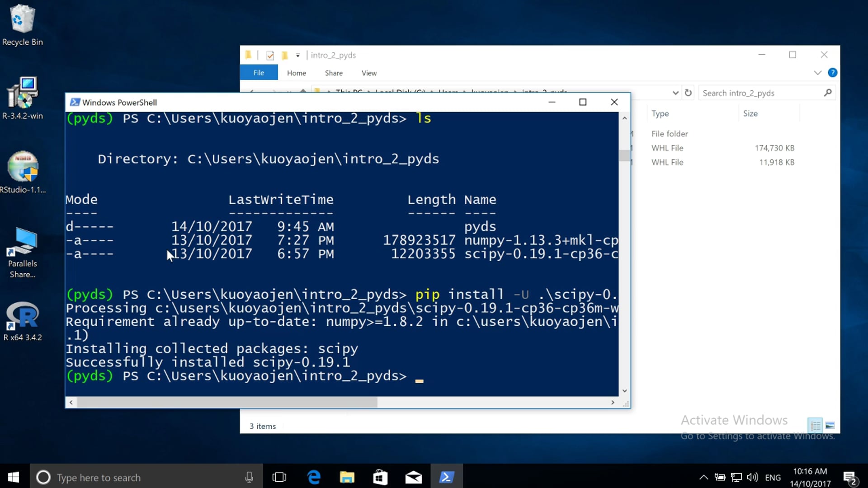The height and width of the screenshot is (488, 868).
Task: Open the Start menu
Action: [13, 477]
